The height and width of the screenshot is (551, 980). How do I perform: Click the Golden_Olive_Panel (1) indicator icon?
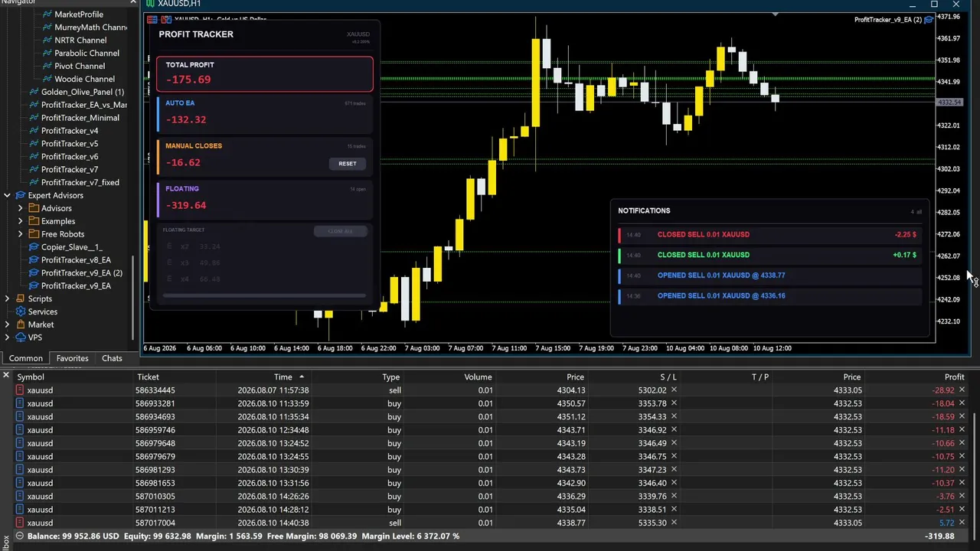(x=34, y=92)
